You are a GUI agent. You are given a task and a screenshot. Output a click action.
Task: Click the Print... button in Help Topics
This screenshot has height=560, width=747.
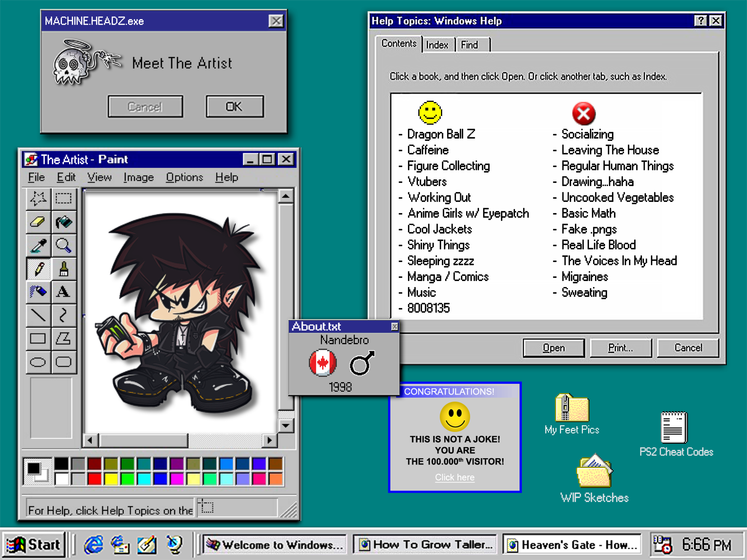click(x=620, y=348)
